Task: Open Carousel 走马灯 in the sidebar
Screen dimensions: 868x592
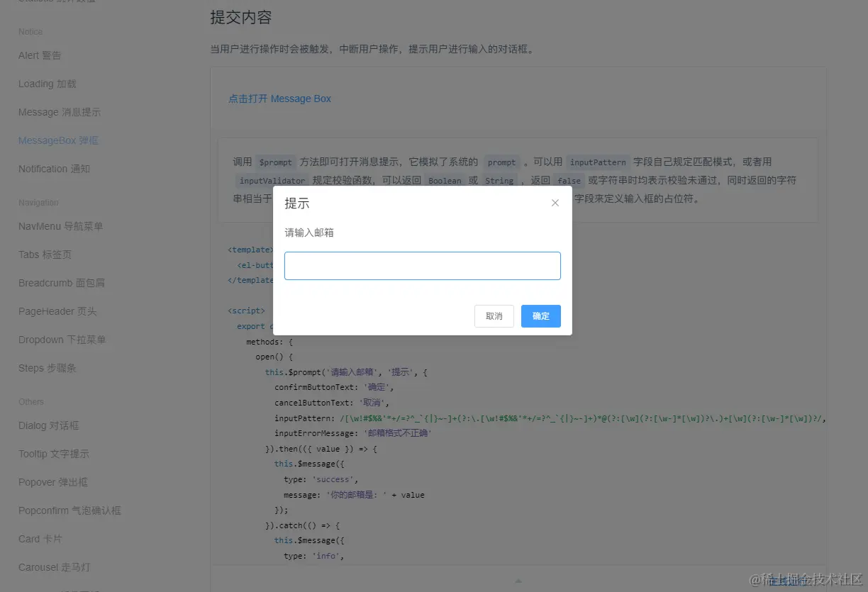Action: pyautogui.click(x=54, y=567)
